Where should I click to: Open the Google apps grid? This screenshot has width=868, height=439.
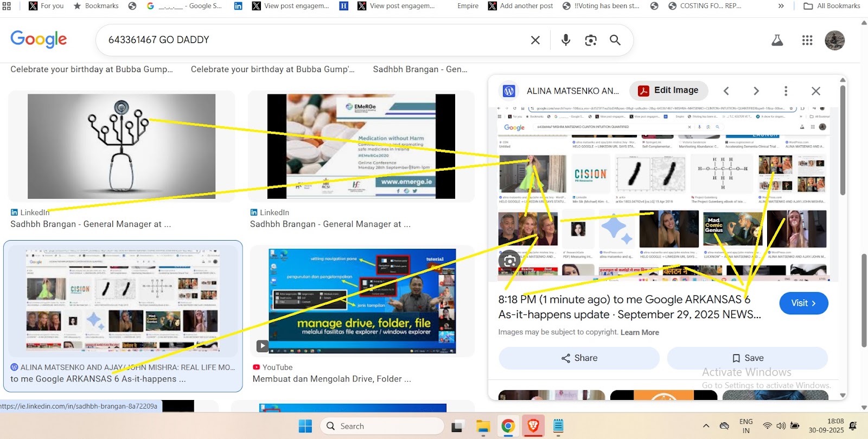point(807,40)
